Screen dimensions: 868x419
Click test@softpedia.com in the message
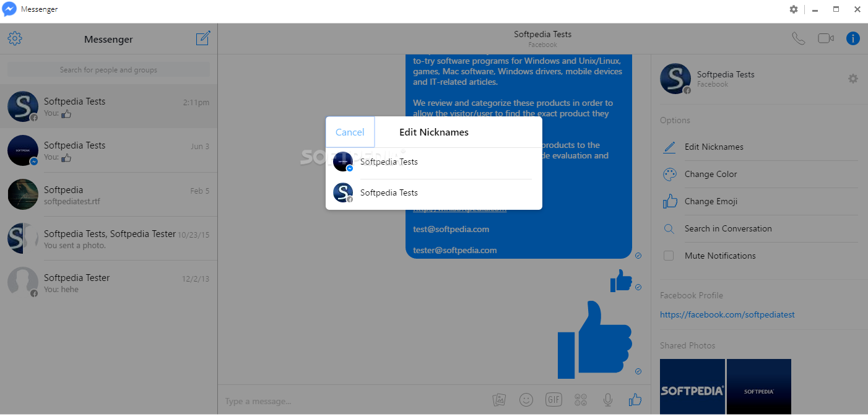click(x=451, y=229)
